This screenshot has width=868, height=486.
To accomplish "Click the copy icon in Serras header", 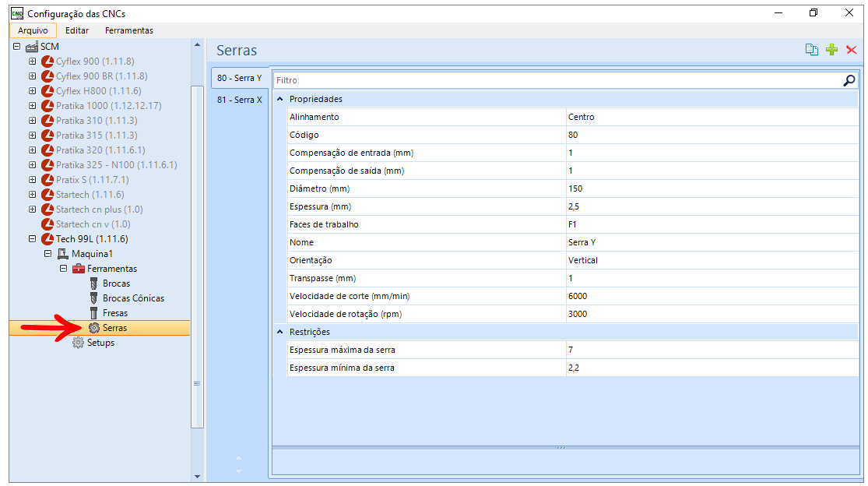I will [x=811, y=50].
